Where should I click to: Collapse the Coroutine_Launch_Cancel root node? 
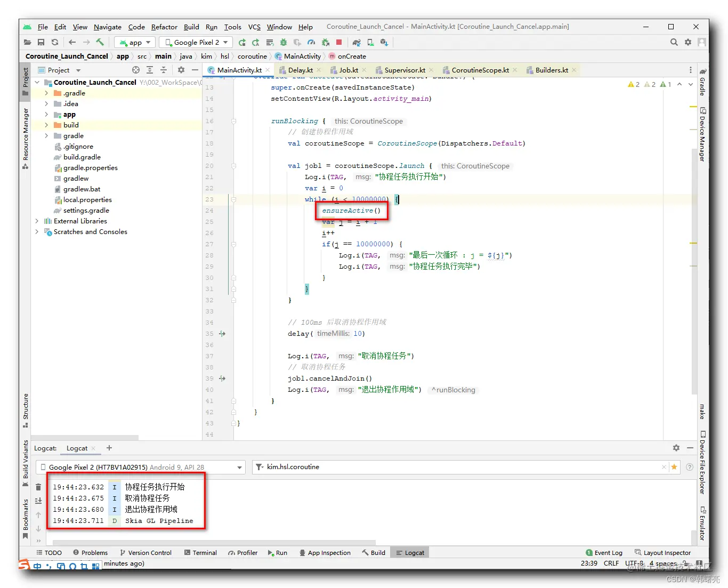pyautogui.click(x=37, y=83)
